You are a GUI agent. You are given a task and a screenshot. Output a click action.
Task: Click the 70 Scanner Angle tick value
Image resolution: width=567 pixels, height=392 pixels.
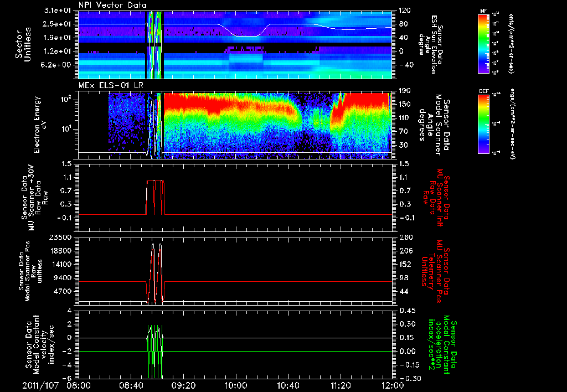[403, 131]
